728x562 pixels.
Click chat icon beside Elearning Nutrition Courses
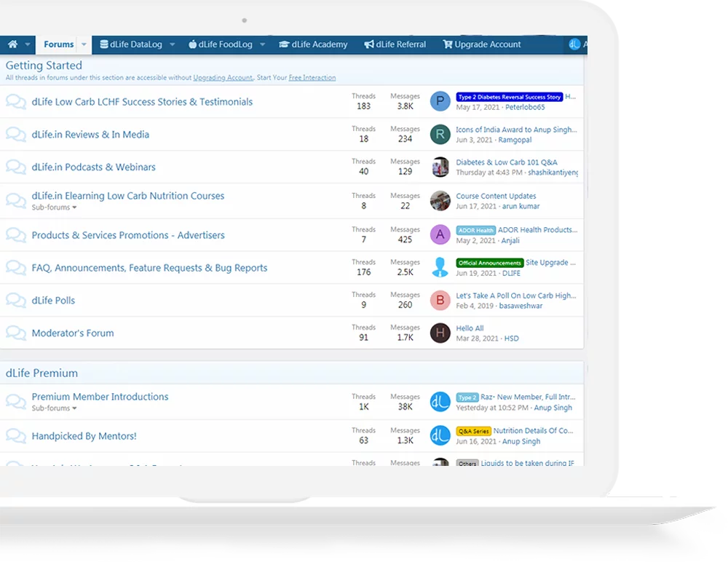(x=16, y=200)
